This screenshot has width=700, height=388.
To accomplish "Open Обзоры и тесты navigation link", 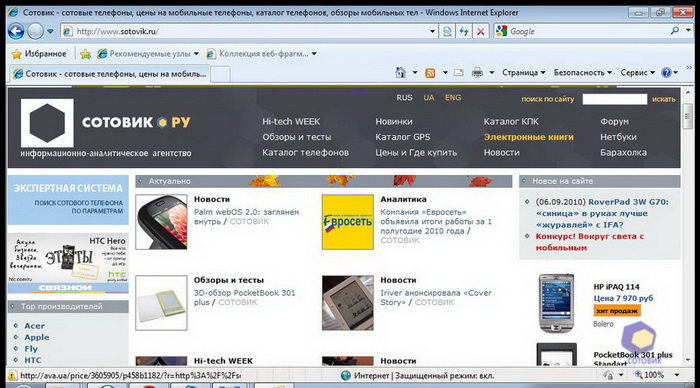I will (x=297, y=137).
